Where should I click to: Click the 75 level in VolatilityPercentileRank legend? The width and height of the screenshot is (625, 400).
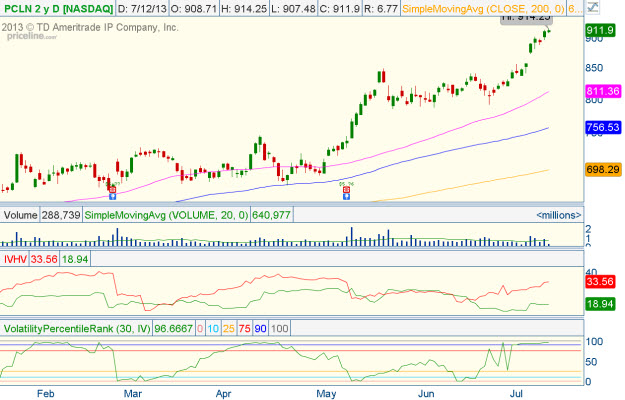coord(244,328)
